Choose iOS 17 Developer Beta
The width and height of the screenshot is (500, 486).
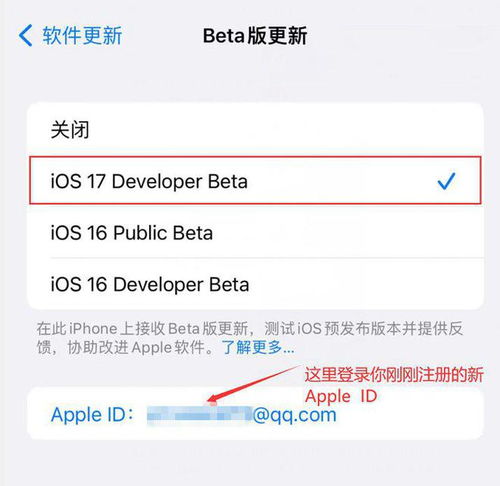pyautogui.click(x=255, y=180)
